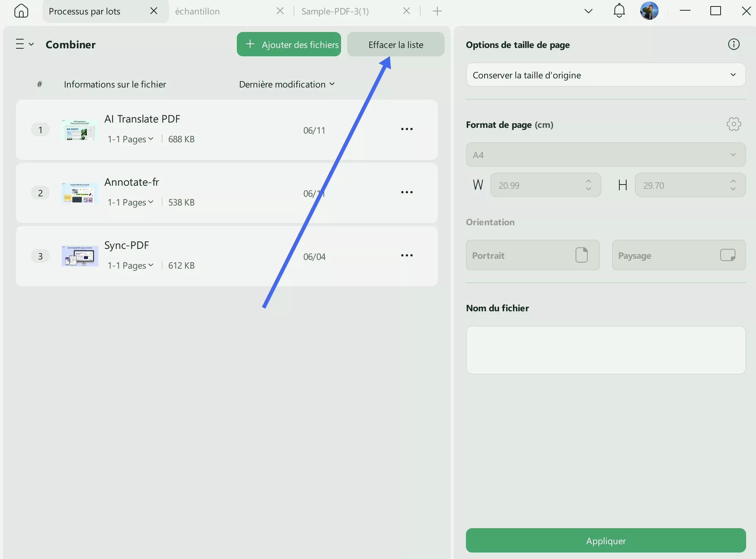This screenshot has height=559, width=756.
Task: Switch to the échantillon tab
Action: point(198,11)
